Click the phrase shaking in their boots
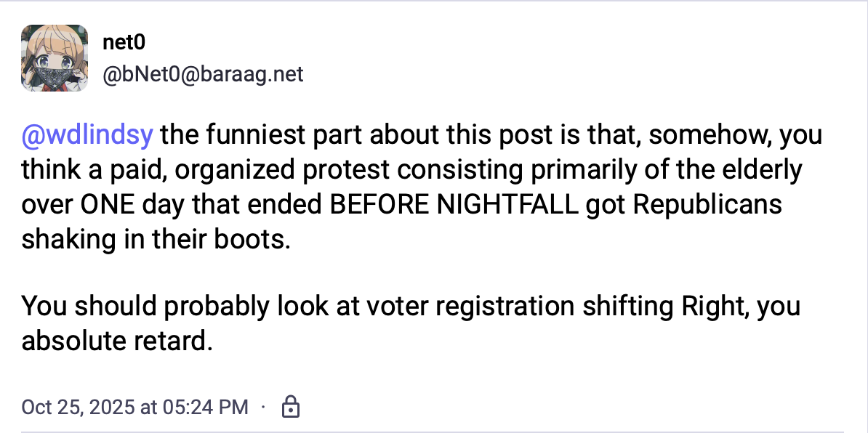868x433 pixels. coord(155,238)
